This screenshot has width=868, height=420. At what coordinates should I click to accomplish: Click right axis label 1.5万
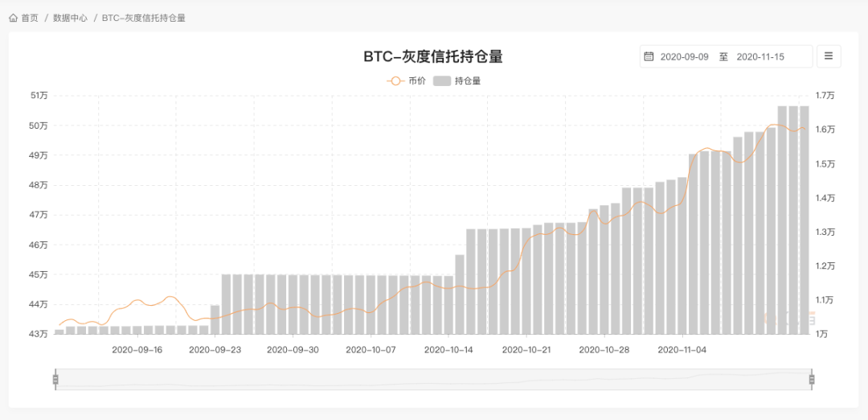pos(825,163)
